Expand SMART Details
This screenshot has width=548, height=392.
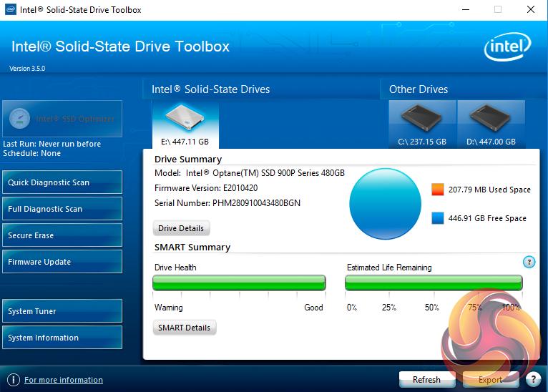[x=185, y=328]
